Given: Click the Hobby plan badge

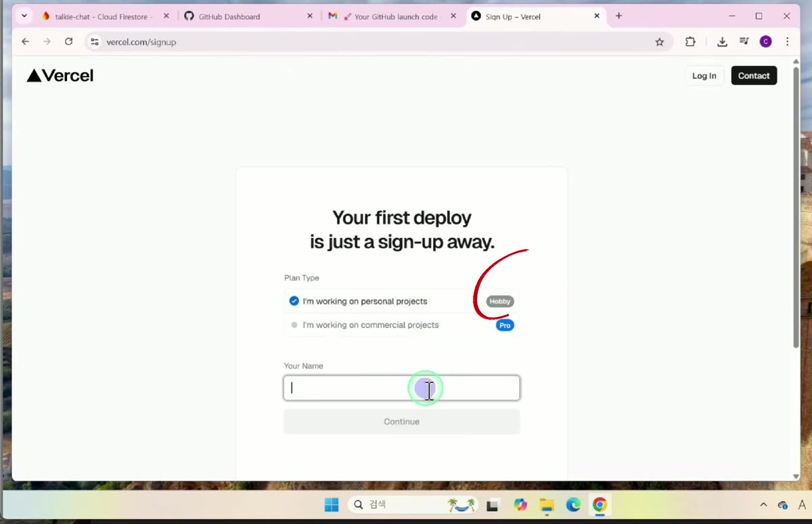Looking at the screenshot, I should tap(500, 302).
